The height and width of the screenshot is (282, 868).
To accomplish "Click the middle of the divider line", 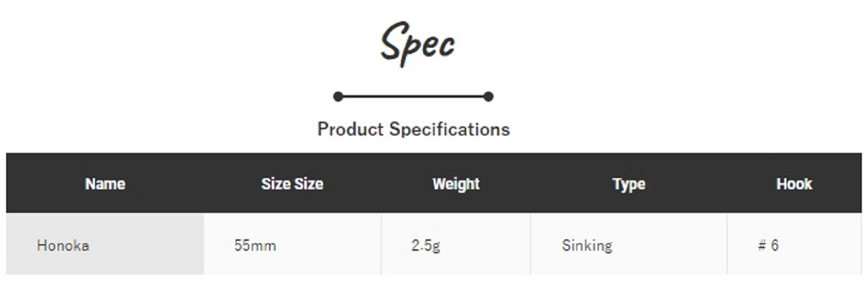I will pos(413,96).
